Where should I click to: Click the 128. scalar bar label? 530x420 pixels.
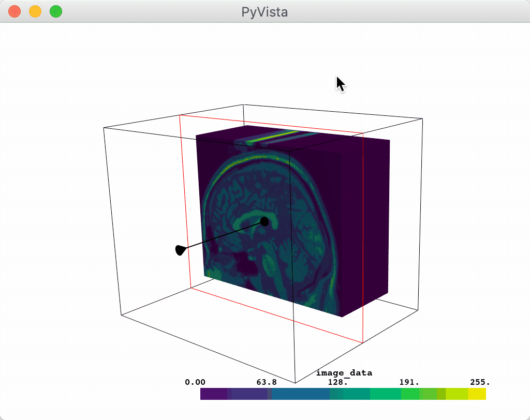pos(337,382)
